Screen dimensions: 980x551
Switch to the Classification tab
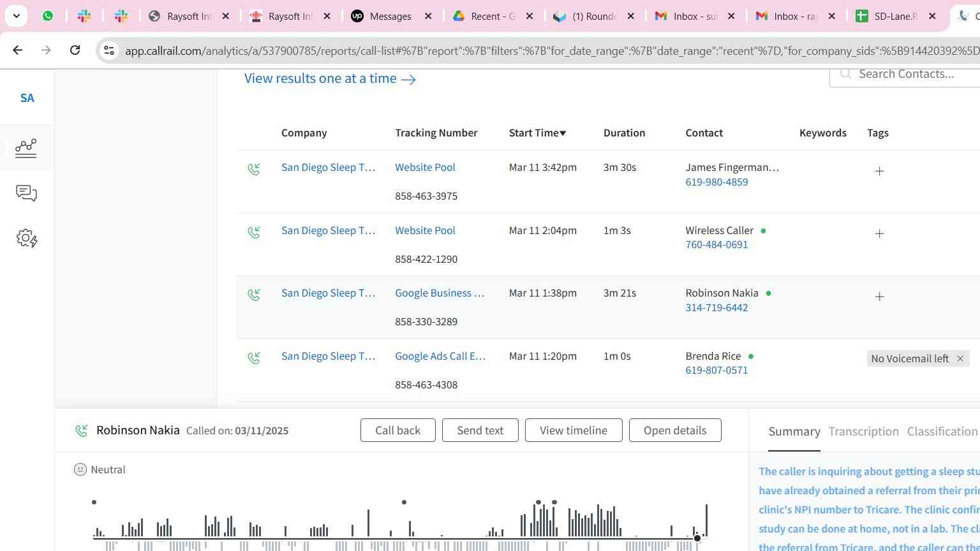[x=942, y=432]
